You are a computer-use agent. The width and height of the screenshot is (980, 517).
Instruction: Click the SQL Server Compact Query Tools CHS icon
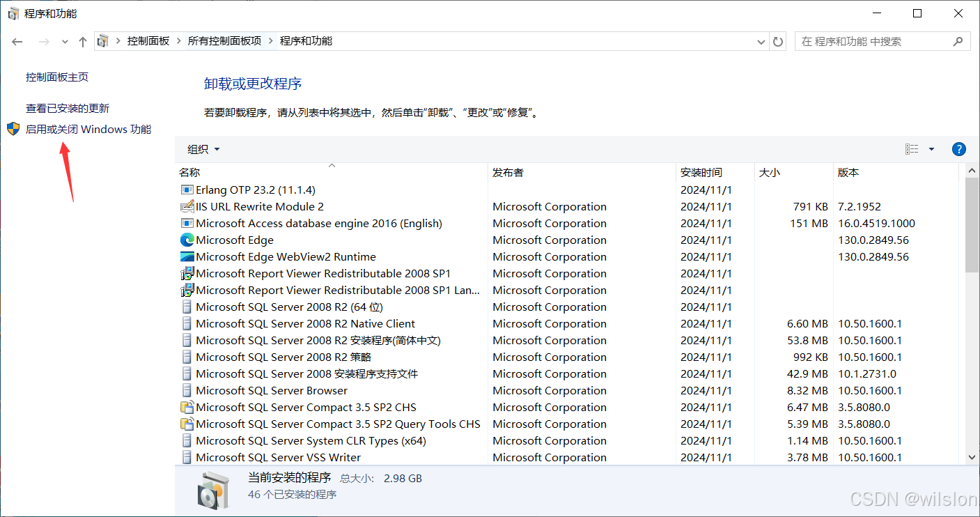[x=187, y=424]
